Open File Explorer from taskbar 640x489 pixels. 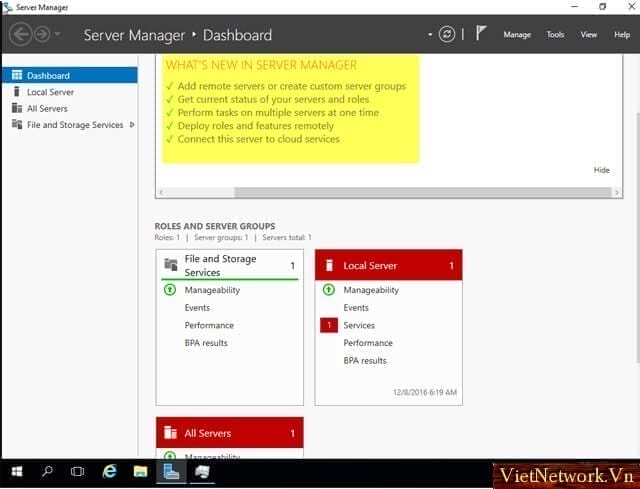[140, 472]
